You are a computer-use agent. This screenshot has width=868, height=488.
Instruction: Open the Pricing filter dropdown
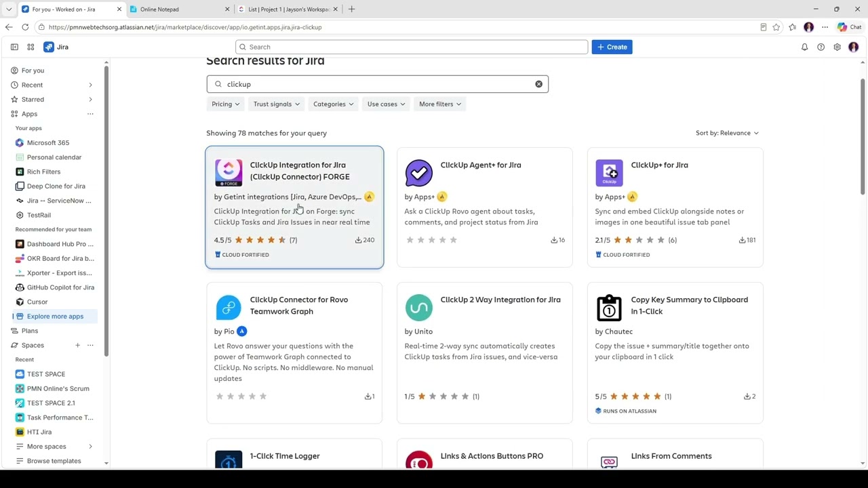[225, 104]
